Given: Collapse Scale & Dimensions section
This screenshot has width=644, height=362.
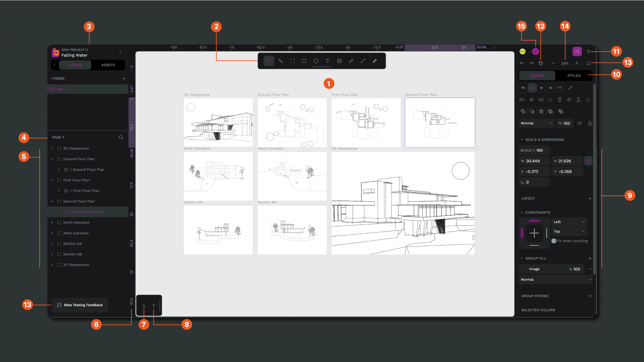Looking at the screenshot, I should click(x=522, y=140).
